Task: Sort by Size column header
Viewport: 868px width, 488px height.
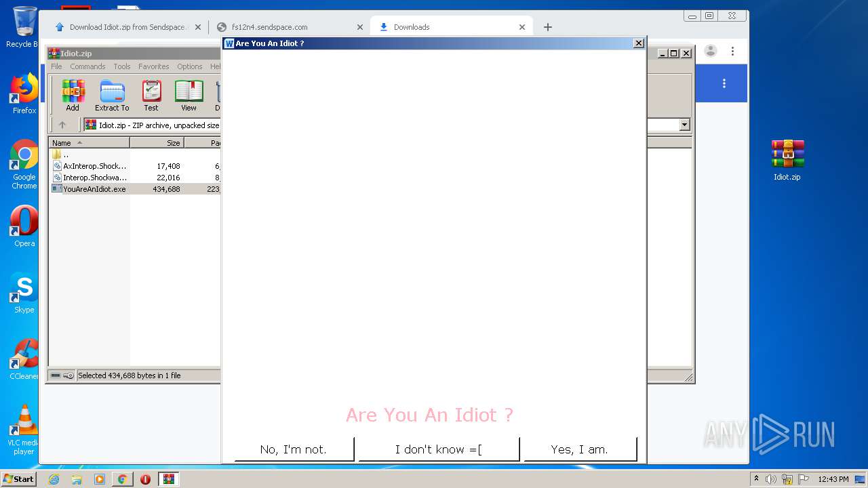Action: coord(157,143)
